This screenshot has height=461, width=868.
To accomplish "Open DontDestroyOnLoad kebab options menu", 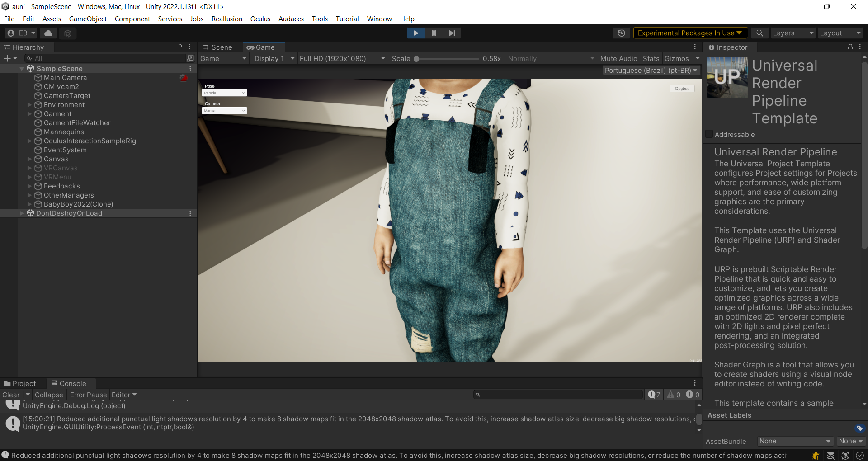I will 190,213.
